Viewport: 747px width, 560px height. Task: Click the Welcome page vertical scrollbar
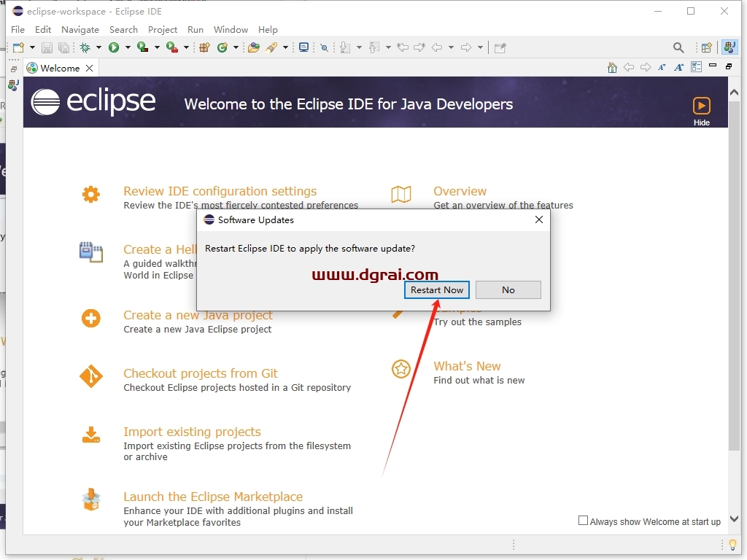(x=734, y=305)
